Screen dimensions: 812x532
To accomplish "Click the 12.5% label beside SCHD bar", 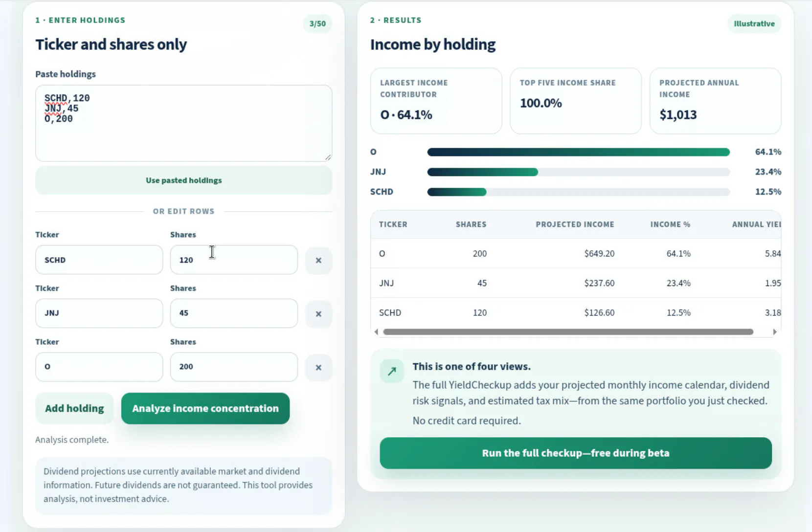I will (768, 192).
